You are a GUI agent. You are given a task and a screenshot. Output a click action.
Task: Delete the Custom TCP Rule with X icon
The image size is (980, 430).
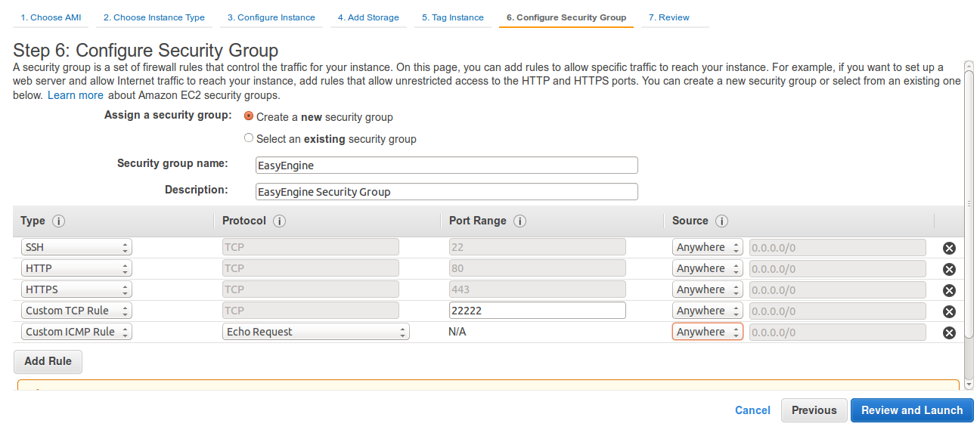tap(949, 311)
